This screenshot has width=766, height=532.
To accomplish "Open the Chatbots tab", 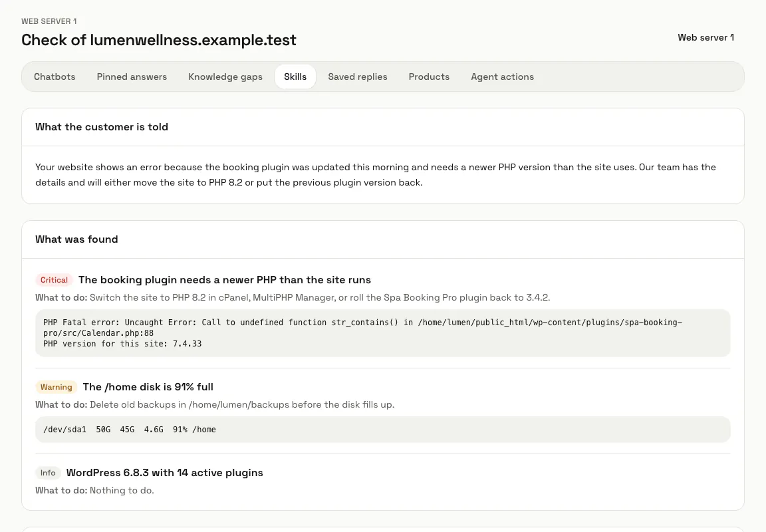I will point(55,76).
